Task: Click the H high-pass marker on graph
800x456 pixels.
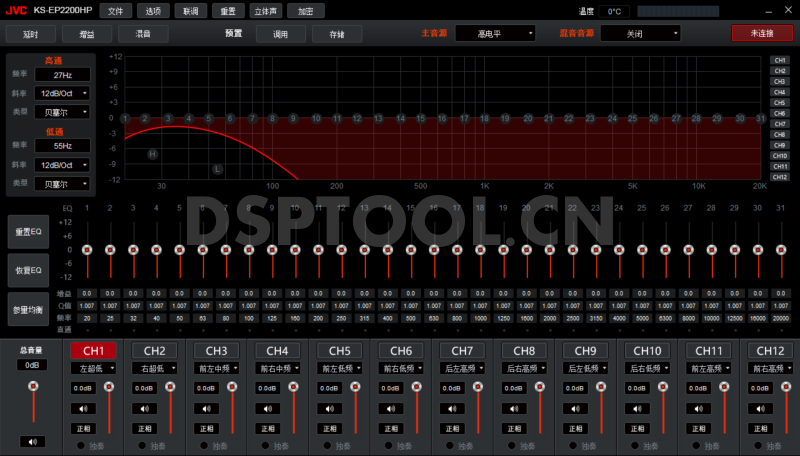Action: point(153,154)
